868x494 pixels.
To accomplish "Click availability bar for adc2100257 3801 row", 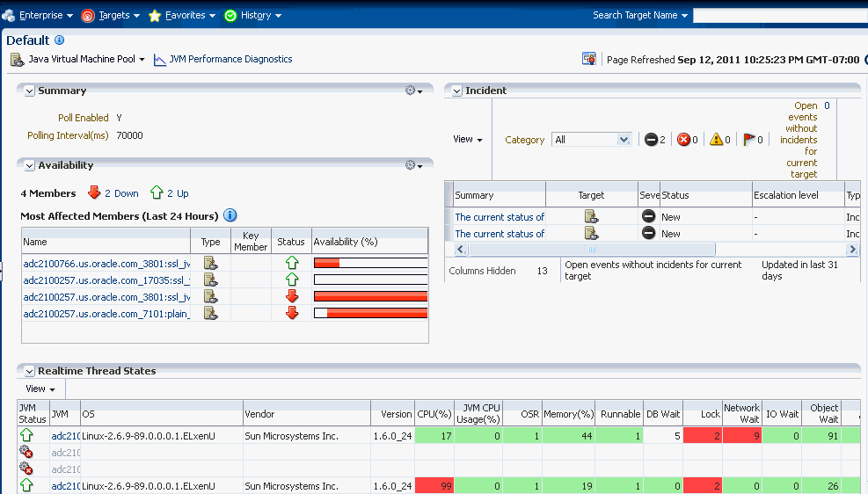I will (x=370, y=296).
